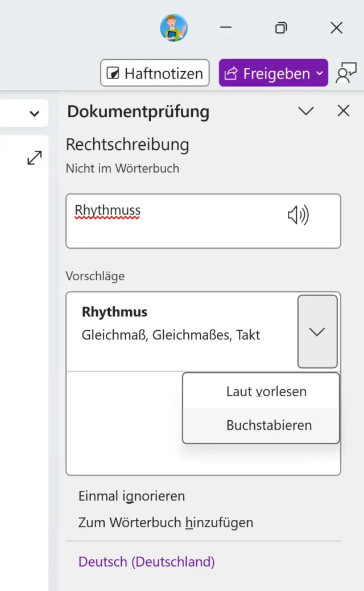Expand the dropdown chevron left of Dokumentprüfung
The image size is (364, 591).
[x=35, y=113]
